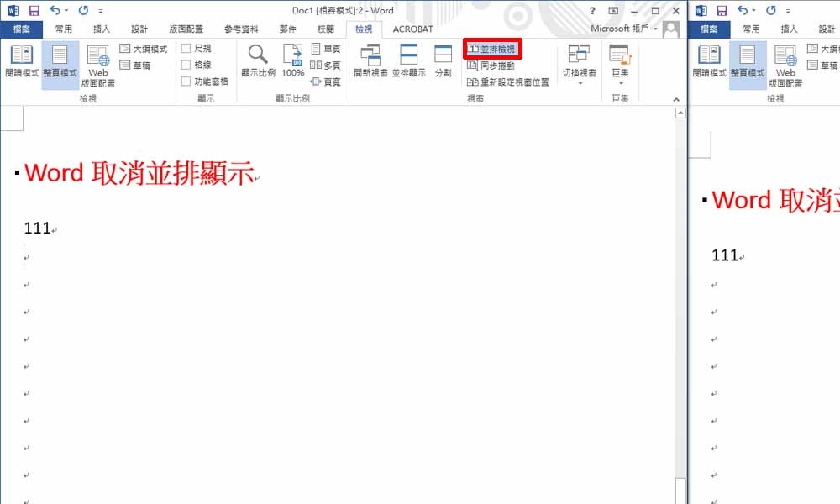Open Ribbon Display Options in left window
This screenshot has height=504, width=840.
(x=613, y=11)
